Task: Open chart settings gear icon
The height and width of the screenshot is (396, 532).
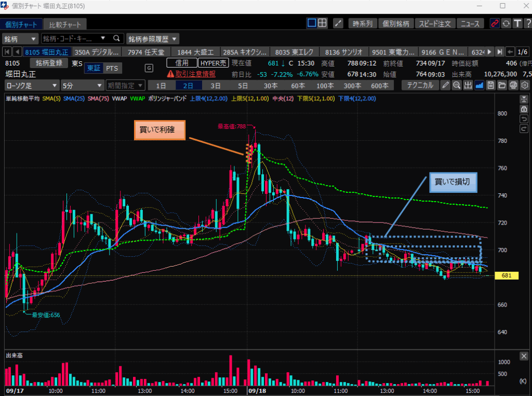Action: [x=525, y=86]
